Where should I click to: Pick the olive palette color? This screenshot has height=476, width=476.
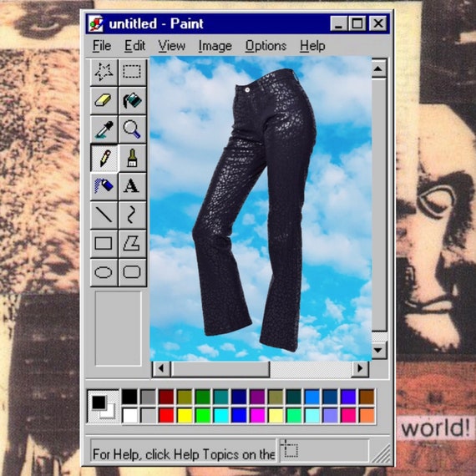pos(185,397)
